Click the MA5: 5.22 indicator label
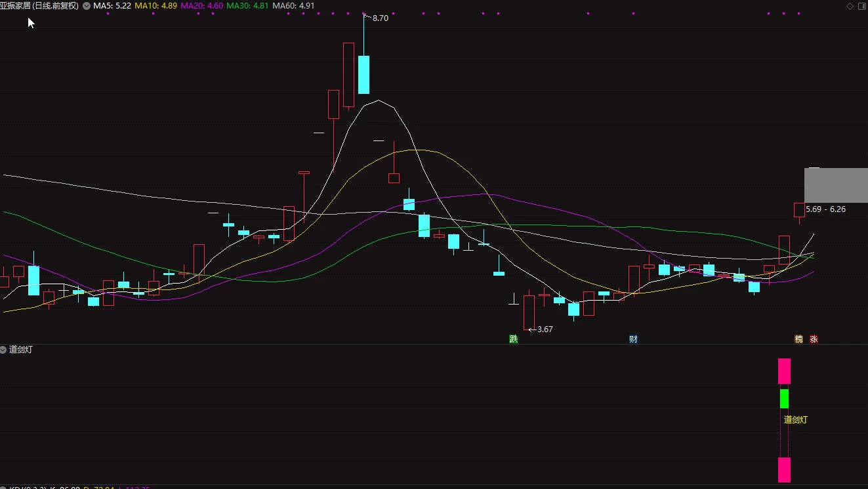 112,6
